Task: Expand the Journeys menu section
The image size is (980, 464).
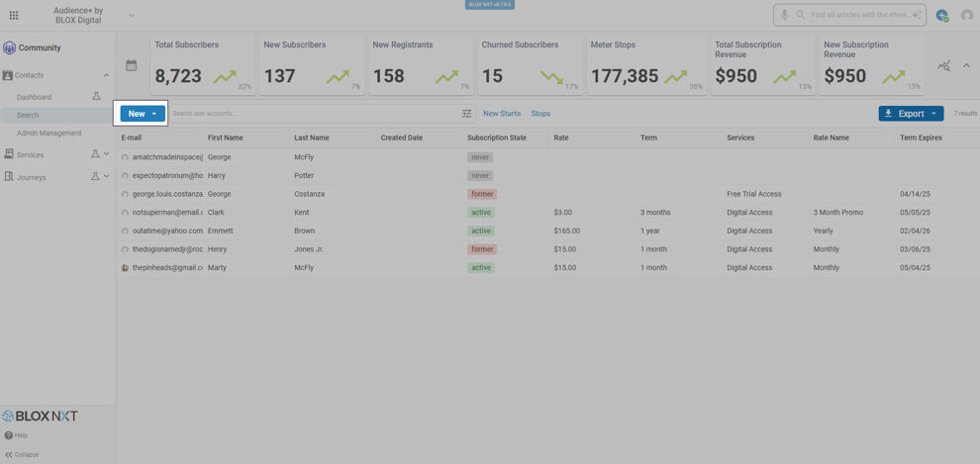Action: (x=106, y=177)
